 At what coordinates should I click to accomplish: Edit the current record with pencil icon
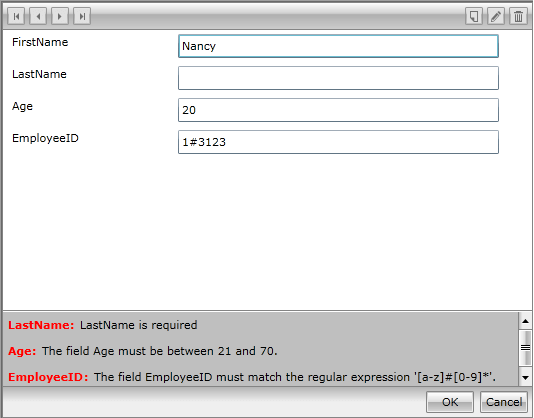point(496,16)
